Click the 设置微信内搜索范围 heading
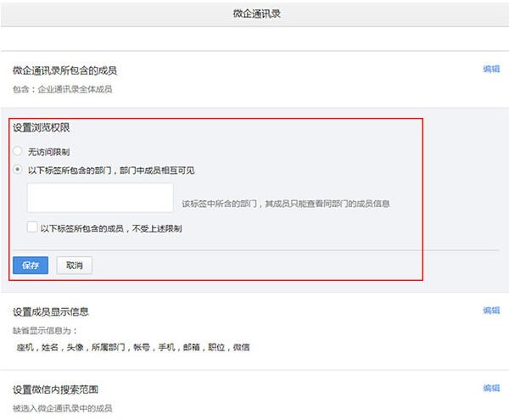Viewport: 509px width, 420px height. pos(55,389)
